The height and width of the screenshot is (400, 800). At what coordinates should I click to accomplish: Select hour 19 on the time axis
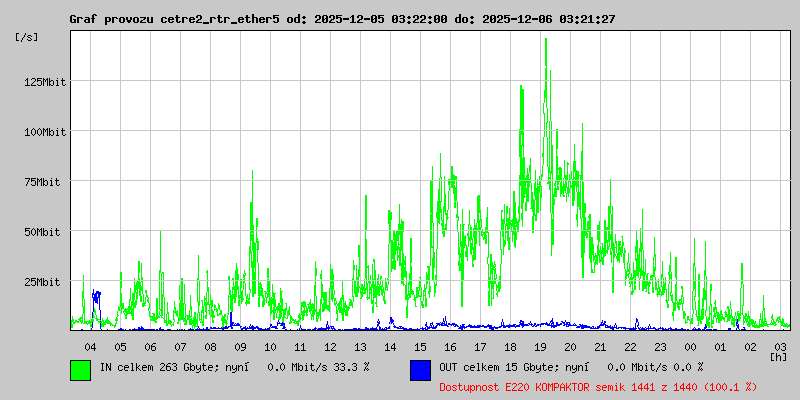click(540, 346)
